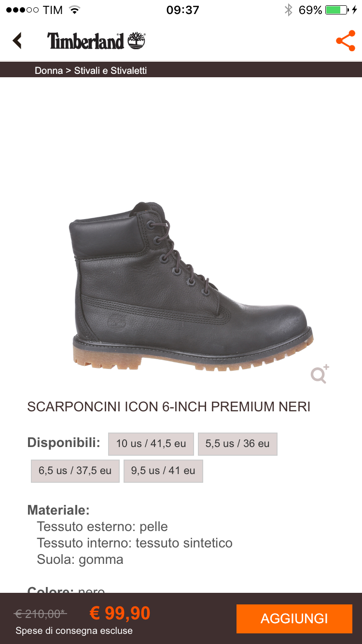Tap the € 99,90 sale price
Screen dimensions: 362x644
click(x=120, y=613)
